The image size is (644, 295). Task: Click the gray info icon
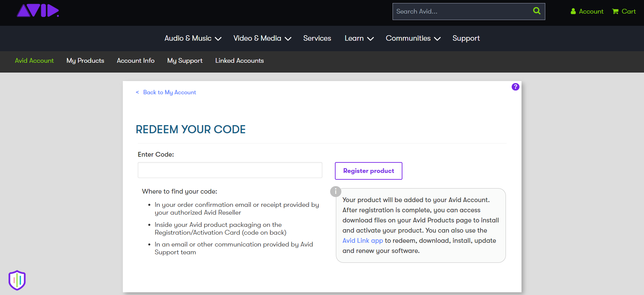336,192
